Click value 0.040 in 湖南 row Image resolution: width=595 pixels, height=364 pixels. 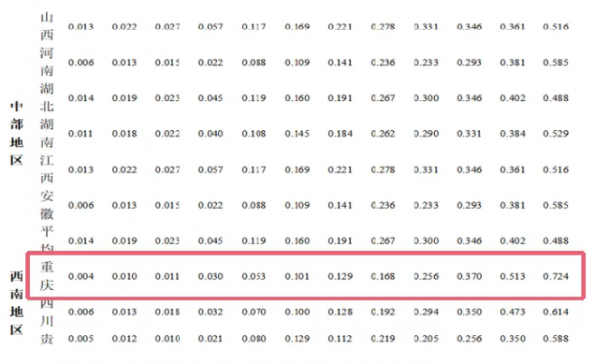tap(210, 134)
